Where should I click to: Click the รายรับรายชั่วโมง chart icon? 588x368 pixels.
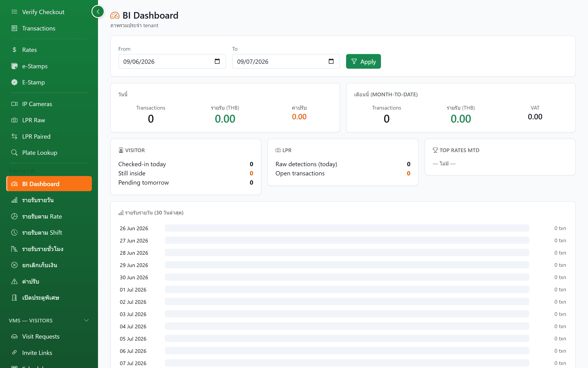pos(14,249)
